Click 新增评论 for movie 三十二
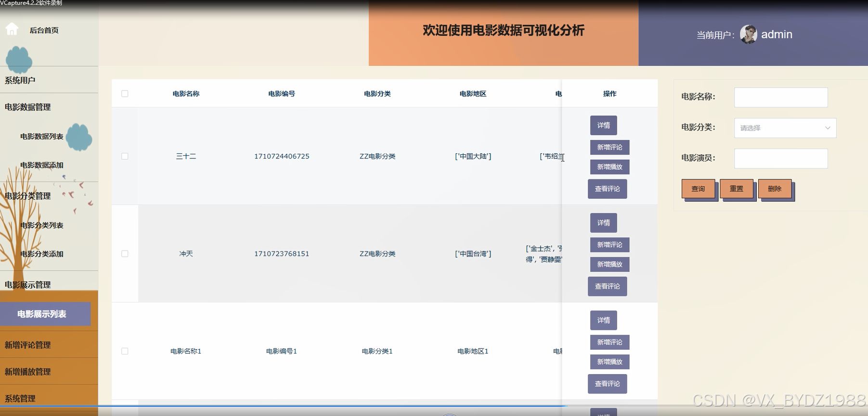The width and height of the screenshot is (868, 416). tap(609, 147)
